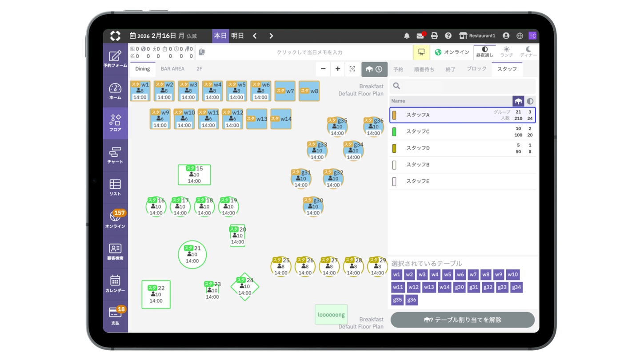Go to next day arrow

pos(271,36)
